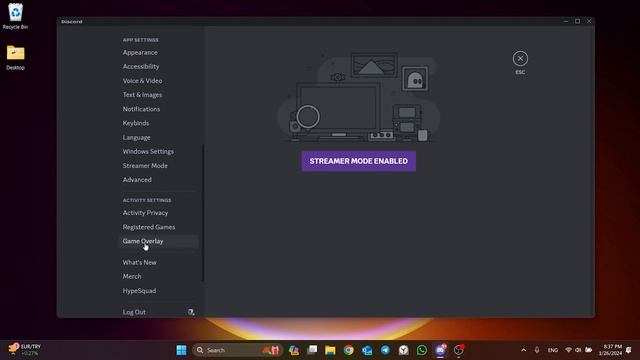
Task: Select Keybinds in the sidebar
Action: (136, 123)
